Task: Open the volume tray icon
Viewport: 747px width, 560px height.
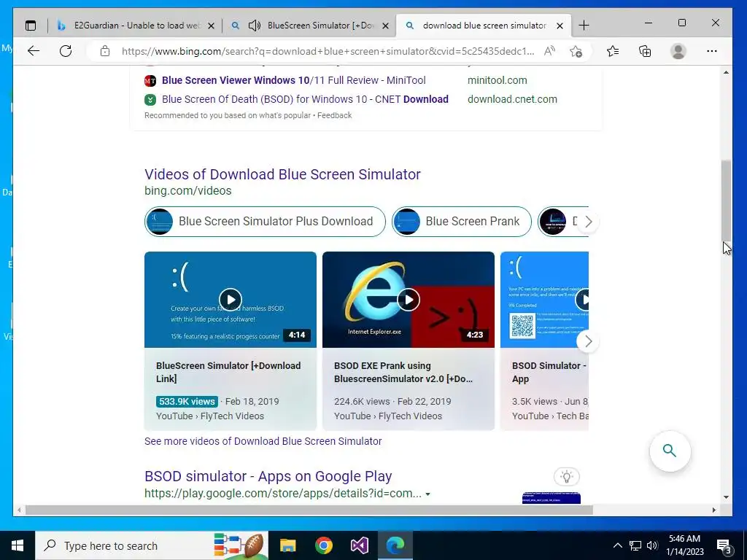Action: tap(652, 545)
